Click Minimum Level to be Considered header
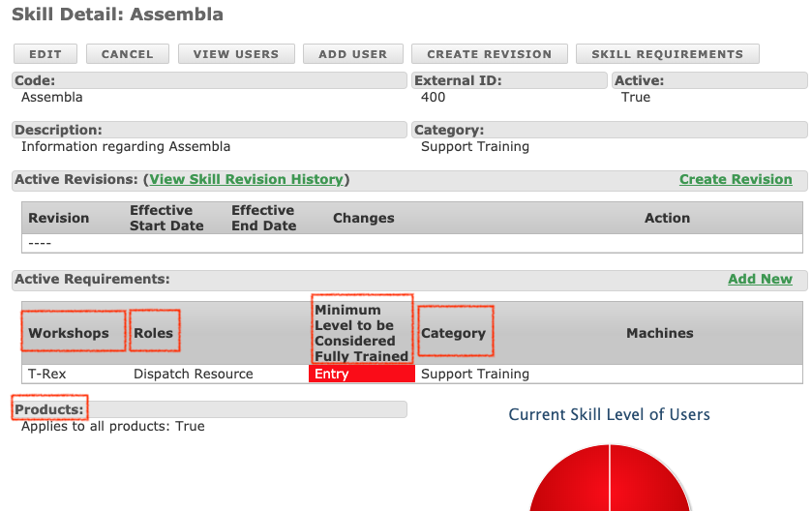Viewport: 812px width, 511px height. point(361,333)
